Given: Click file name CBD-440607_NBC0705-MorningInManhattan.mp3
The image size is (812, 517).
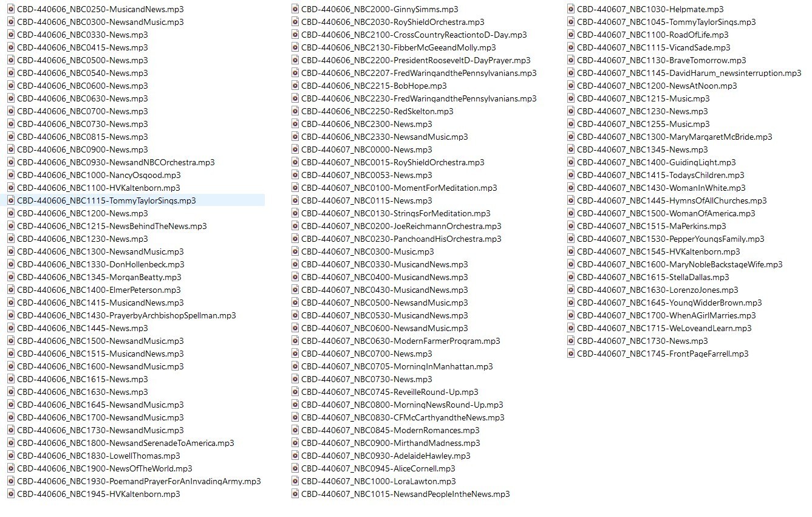Looking at the screenshot, I should click(397, 366).
